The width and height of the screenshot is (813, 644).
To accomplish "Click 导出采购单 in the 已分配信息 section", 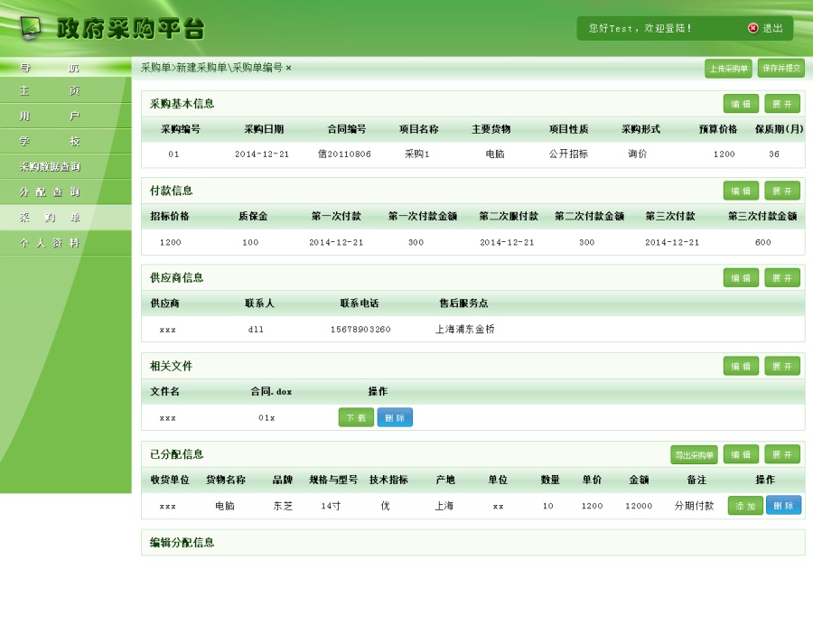I will point(693,454).
